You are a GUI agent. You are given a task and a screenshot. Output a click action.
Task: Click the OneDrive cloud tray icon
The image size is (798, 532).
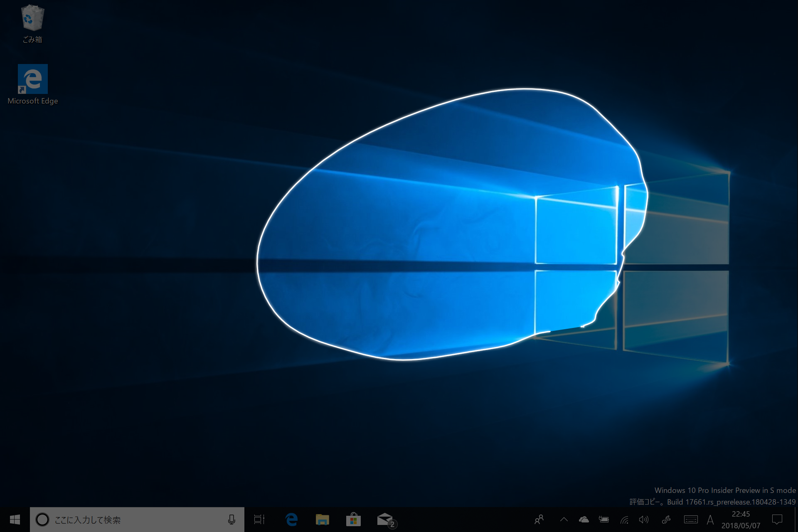point(584,520)
